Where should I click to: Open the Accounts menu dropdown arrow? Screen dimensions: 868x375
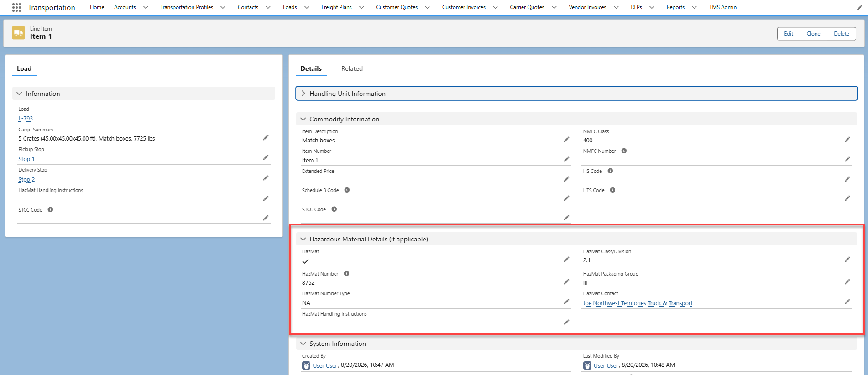tap(146, 7)
